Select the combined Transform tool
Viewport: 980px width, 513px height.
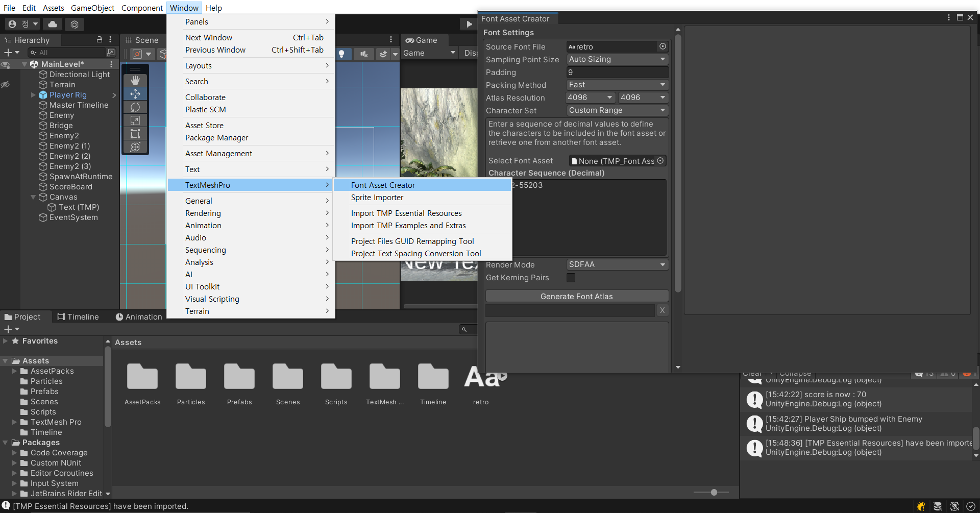(135, 147)
